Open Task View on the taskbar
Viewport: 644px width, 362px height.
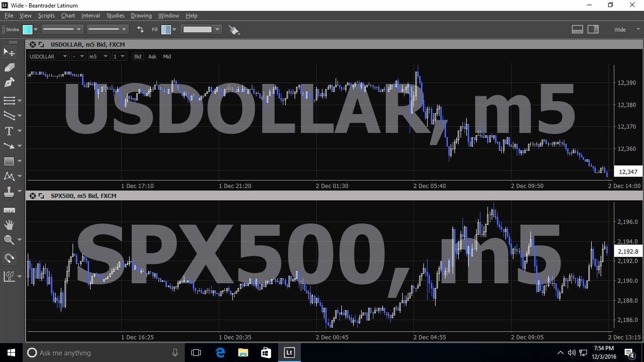click(x=196, y=353)
